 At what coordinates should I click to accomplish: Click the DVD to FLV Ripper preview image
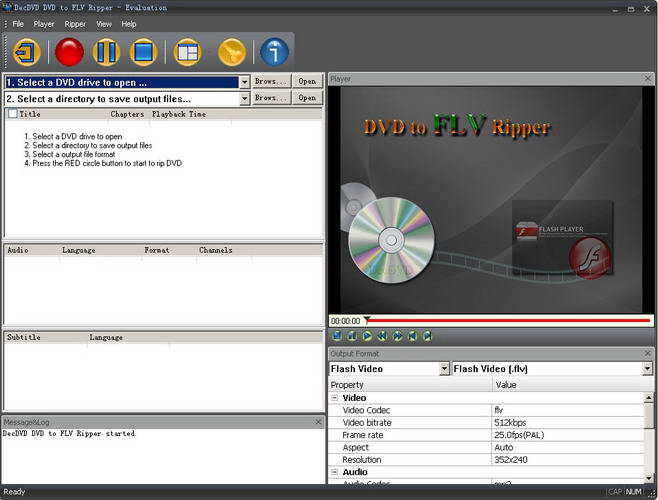(x=491, y=200)
